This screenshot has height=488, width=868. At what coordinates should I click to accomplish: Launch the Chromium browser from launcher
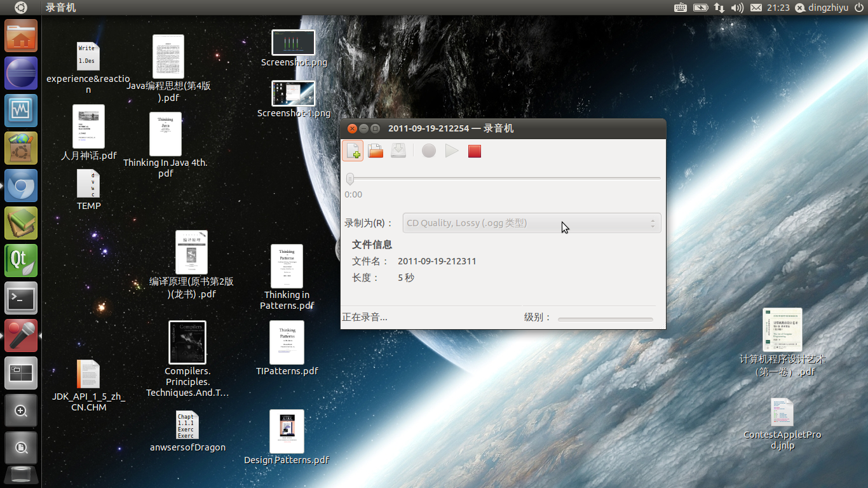point(21,186)
